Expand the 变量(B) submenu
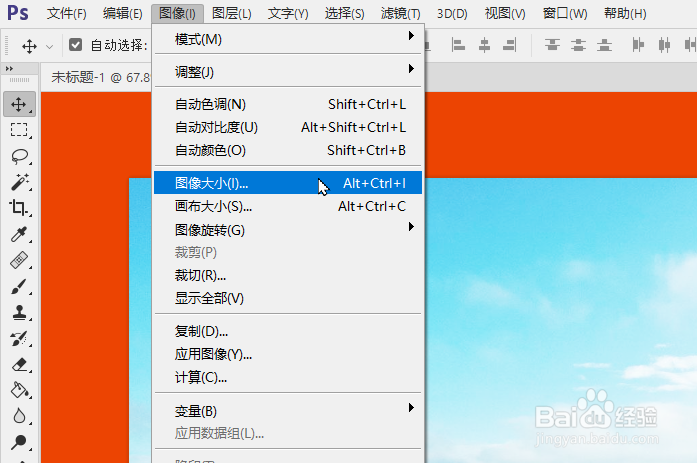Screen dimensions: 697x463 [288, 411]
